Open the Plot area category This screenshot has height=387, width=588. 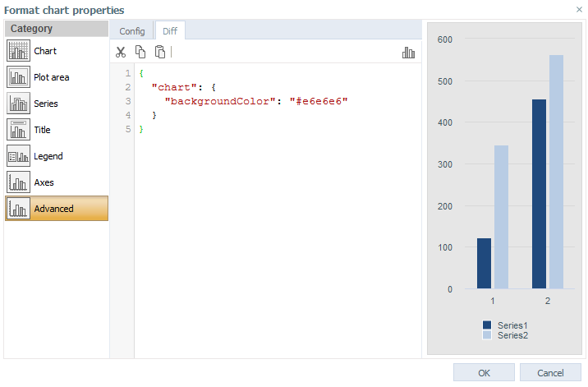(57, 77)
